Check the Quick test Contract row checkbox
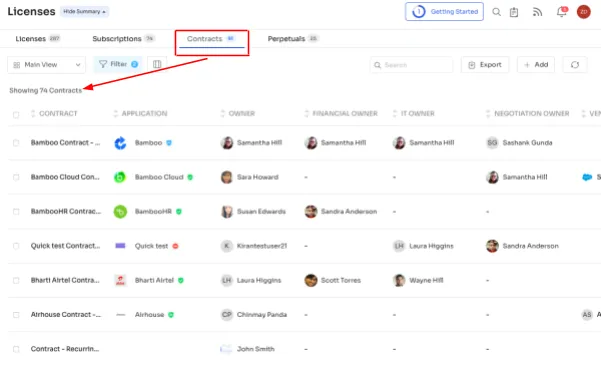This screenshot has width=601, height=365. pos(16,246)
